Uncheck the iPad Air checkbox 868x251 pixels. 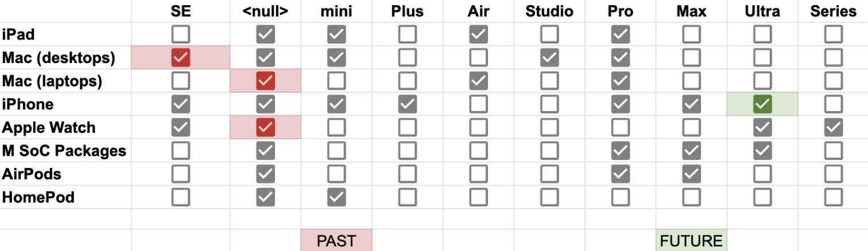click(x=478, y=35)
